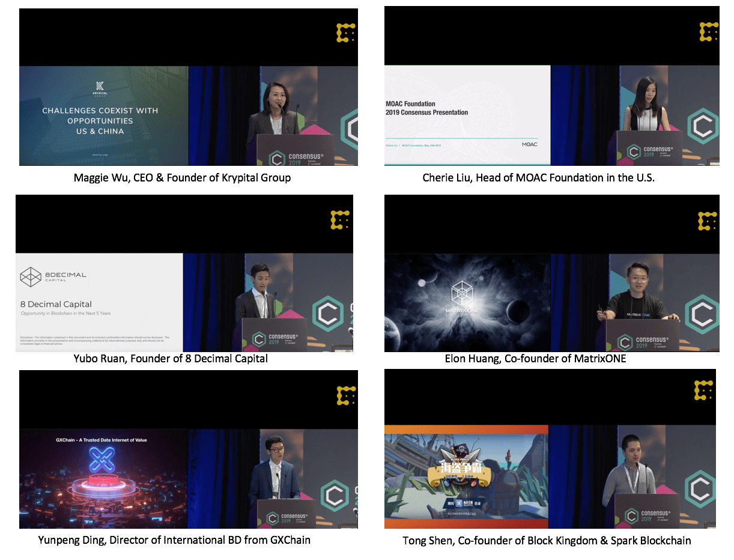The width and height of the screenshot is (734, 560).
Task: Click the yellow CoinDesk logo in Maggie Wu's video
Action: click(x=346, y=33)
